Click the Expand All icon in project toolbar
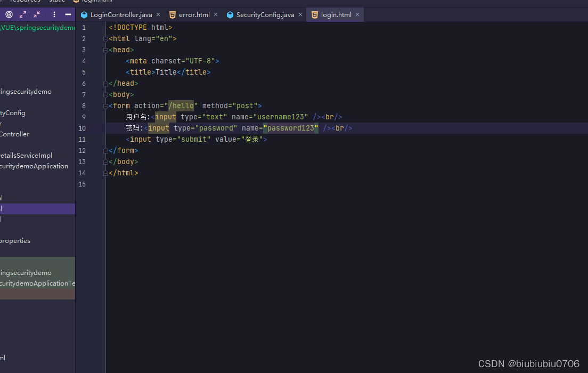Viewport: 588px width, 373px height. pyautogui.click(x=23, y=14)
